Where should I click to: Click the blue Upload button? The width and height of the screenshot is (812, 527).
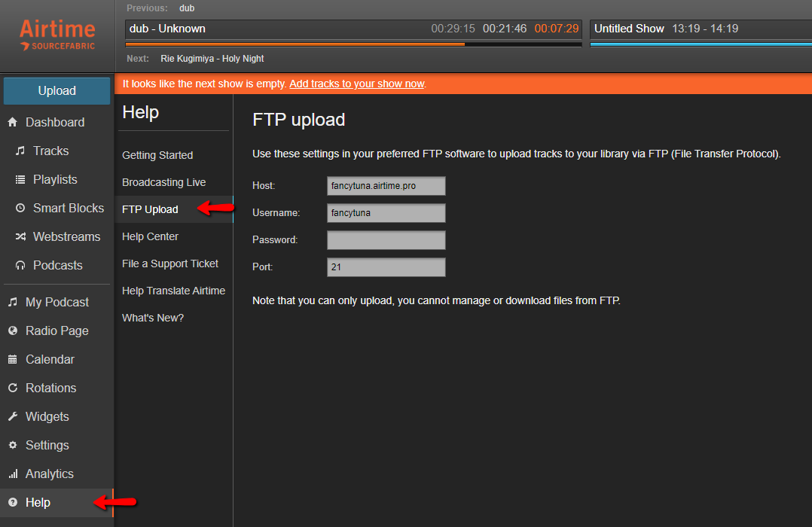57,90
